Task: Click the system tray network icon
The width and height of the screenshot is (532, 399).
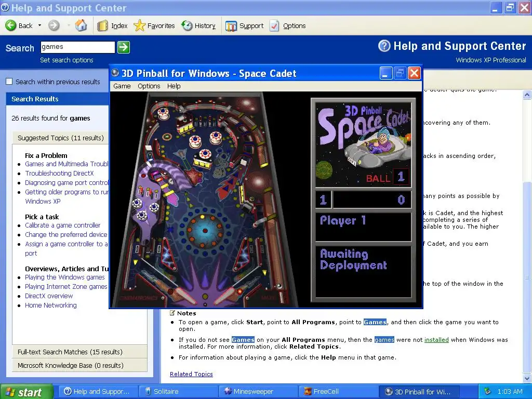Action: pyautogui.click(x=487, y=392)
